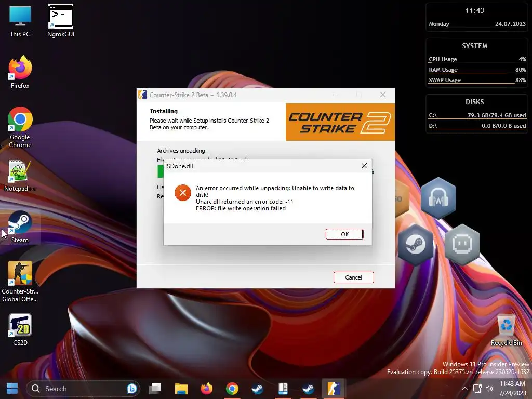Click the 'Unarc.dll returned an error code: -11' text
Viewport: 532px width, 399px height.
244,202
